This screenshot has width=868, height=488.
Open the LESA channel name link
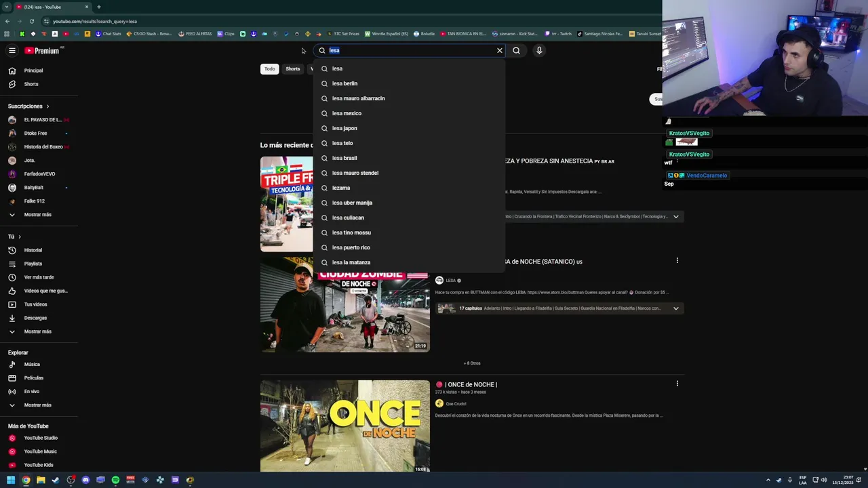click(450, 281)
